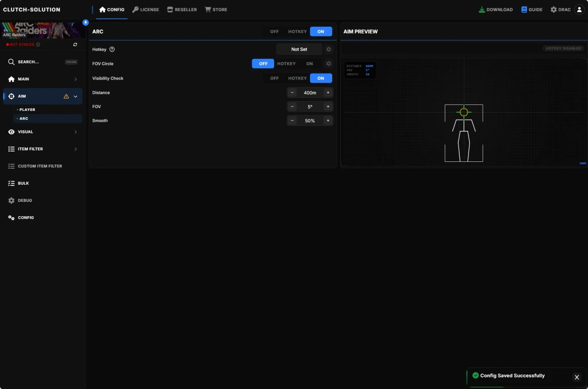Set ARC master toggle to OFF
The height and width of the screenshot is (389, 588).
[x=274, y=32]
